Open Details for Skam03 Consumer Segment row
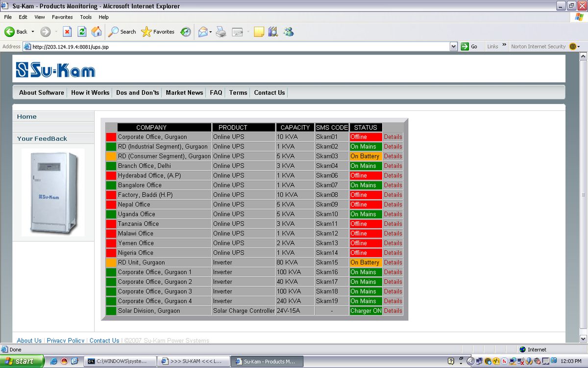 point(393,156)
